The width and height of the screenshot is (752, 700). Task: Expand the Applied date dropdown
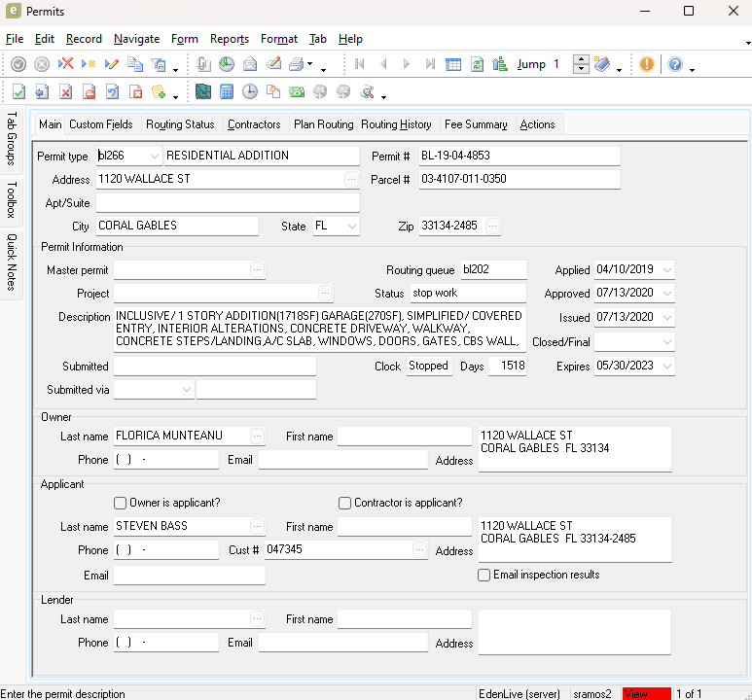click(666, 270)
